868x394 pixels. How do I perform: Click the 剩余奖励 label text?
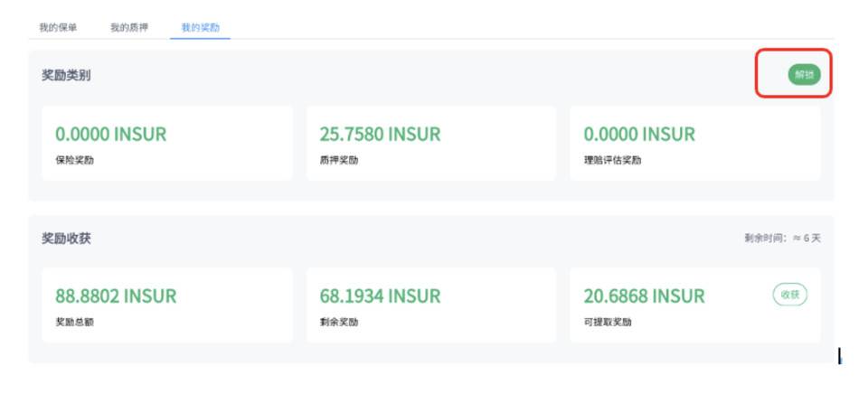tap(338, 322)
